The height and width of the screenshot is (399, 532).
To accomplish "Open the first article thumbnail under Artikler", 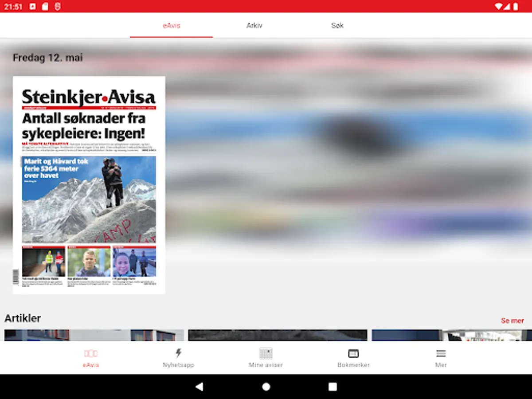I will (x=94, y=335).
